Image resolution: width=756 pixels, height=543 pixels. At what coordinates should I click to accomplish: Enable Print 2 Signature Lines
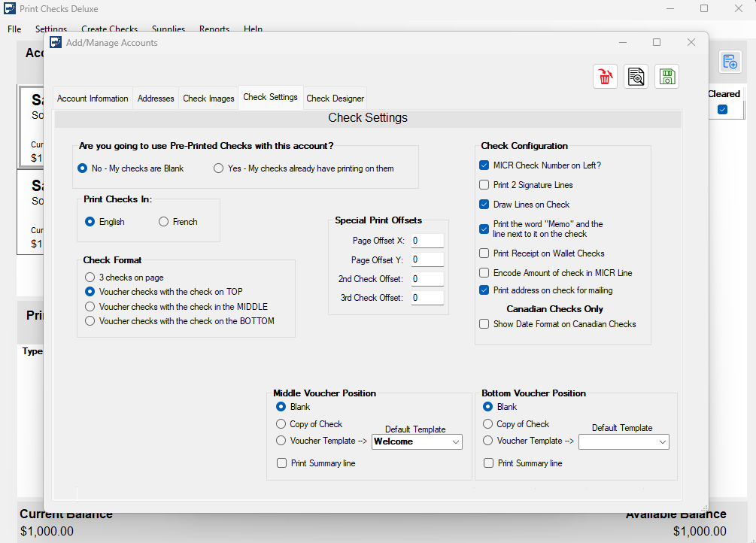click(x=483, y=184)
